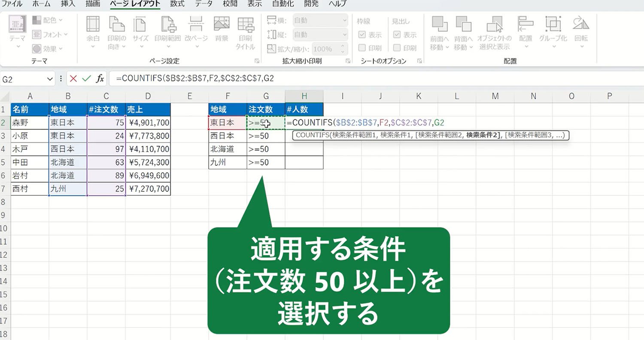The width and height of the screenshot is (644, 340).
Task: Click the 拡大/縮小 scale field showing 100%
Action: point(329,49)
